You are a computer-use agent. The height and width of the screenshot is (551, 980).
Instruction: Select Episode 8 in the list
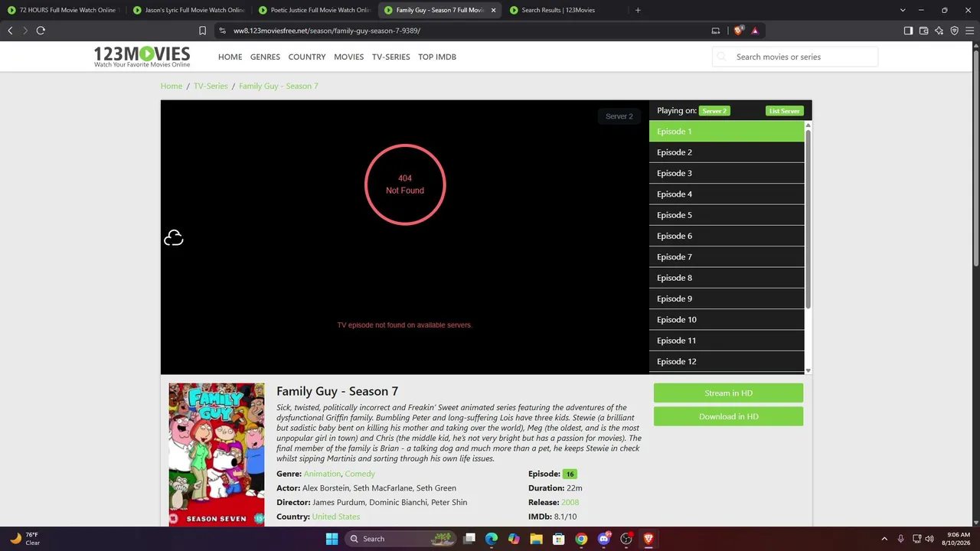pyautogui.click(x=727, y=278)
